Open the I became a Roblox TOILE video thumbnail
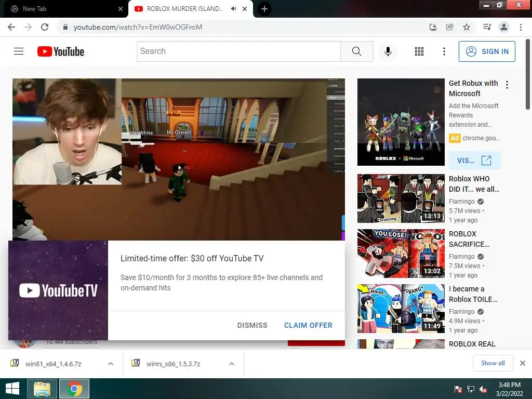Image resolution: width=532 pixels, height=399 pixels. tap(401, 309)
